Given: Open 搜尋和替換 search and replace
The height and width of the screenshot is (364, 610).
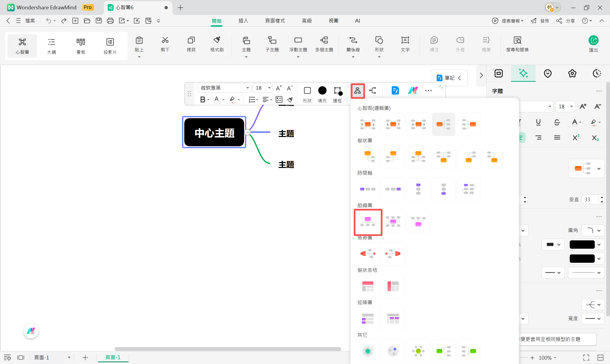Looking at the screenshot, I should [x=518, y=44].
